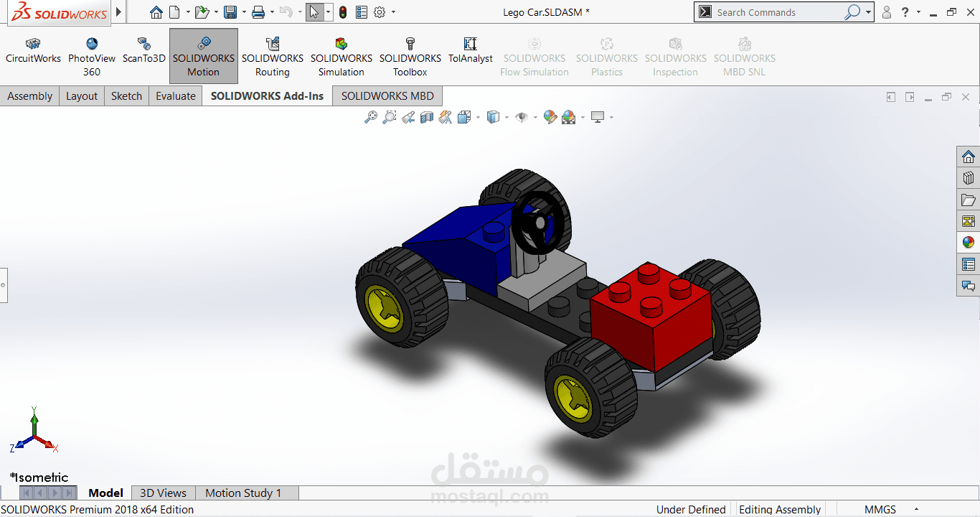Click Display Style icon
Image resolution: width=980 pixels, height=517 pixels.
493,117
